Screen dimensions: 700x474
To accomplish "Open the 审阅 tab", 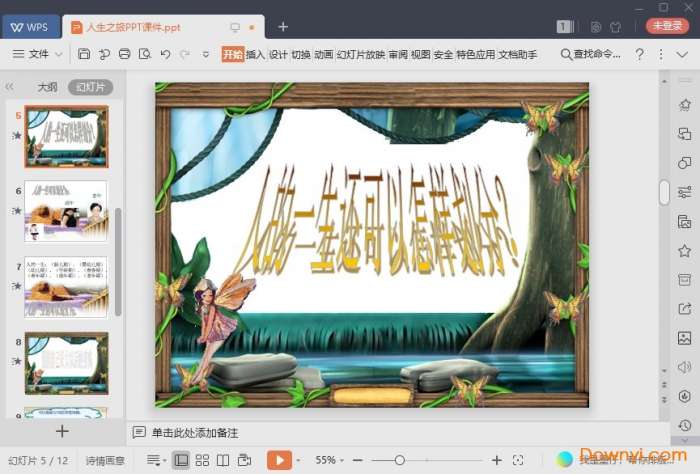I will [398, 54].
